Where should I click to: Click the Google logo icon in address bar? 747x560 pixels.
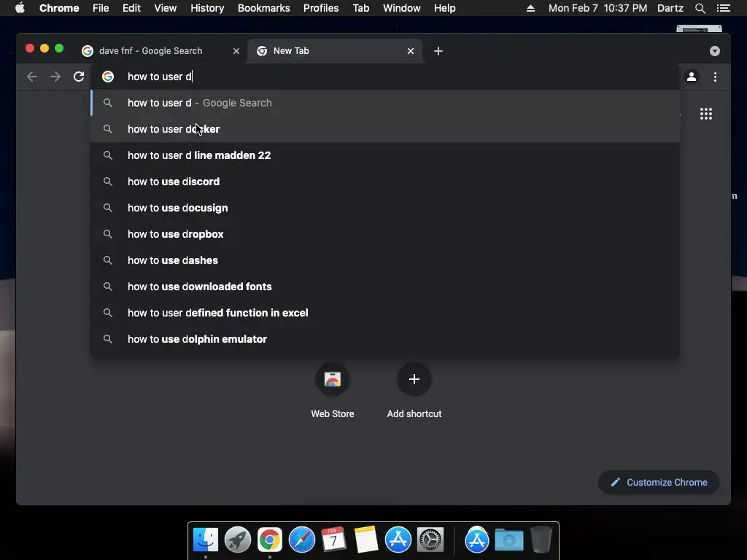(x=108, y=77)
